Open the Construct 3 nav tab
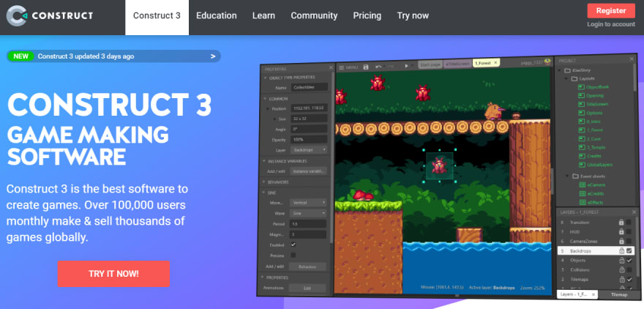This screenshot has height=309, width=644. [157, 18]
